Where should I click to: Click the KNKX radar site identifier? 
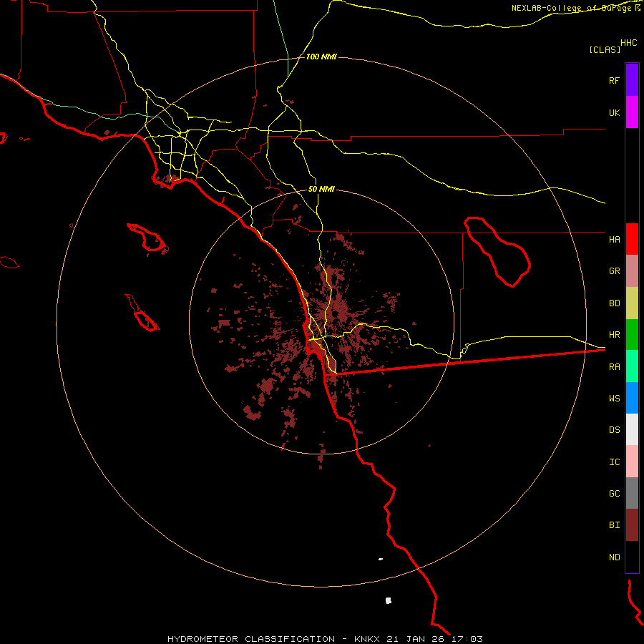tap(367, 639)
